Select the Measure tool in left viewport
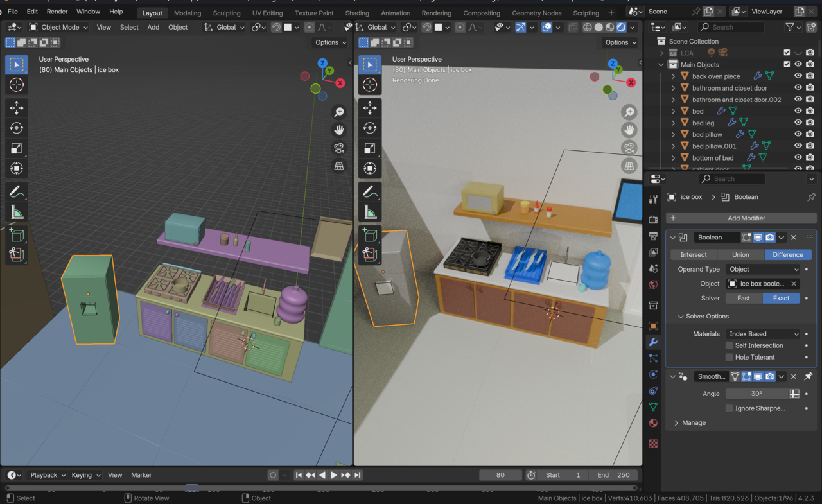The height and width of the screenshot is (504, 822). pos(17,212)
